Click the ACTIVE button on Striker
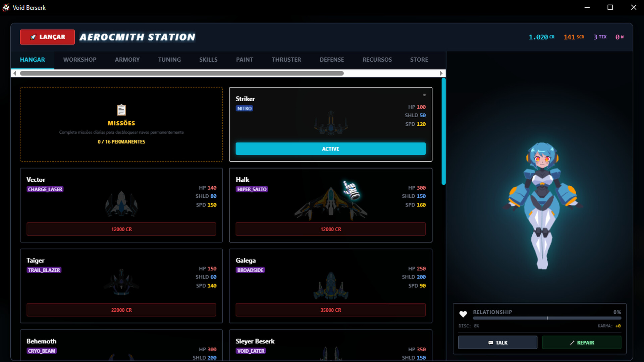This screenshot has width=644, height=362. point(330,149)
